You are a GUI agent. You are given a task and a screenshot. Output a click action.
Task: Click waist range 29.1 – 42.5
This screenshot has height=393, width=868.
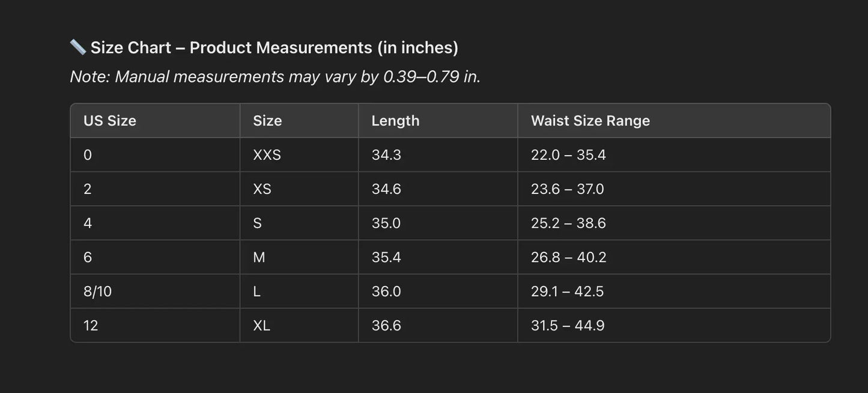(567, 291)
